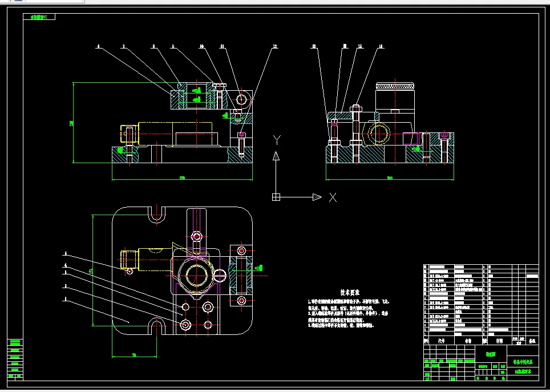Screen dimensions: 550x392
Task: Click the 备注 header cell in parts list
Action: click(x=532, y=341)
